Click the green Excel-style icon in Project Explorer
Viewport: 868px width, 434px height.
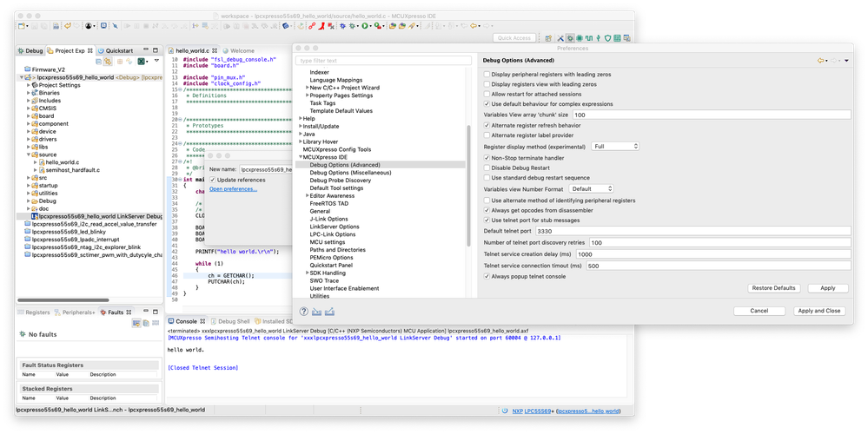point(140,62)
